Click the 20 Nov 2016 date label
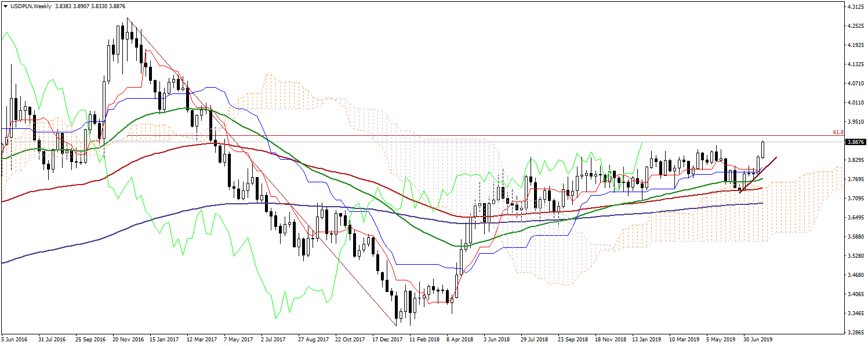The height and width of the screenshot is (346, 868). click(x=128, y=338)
